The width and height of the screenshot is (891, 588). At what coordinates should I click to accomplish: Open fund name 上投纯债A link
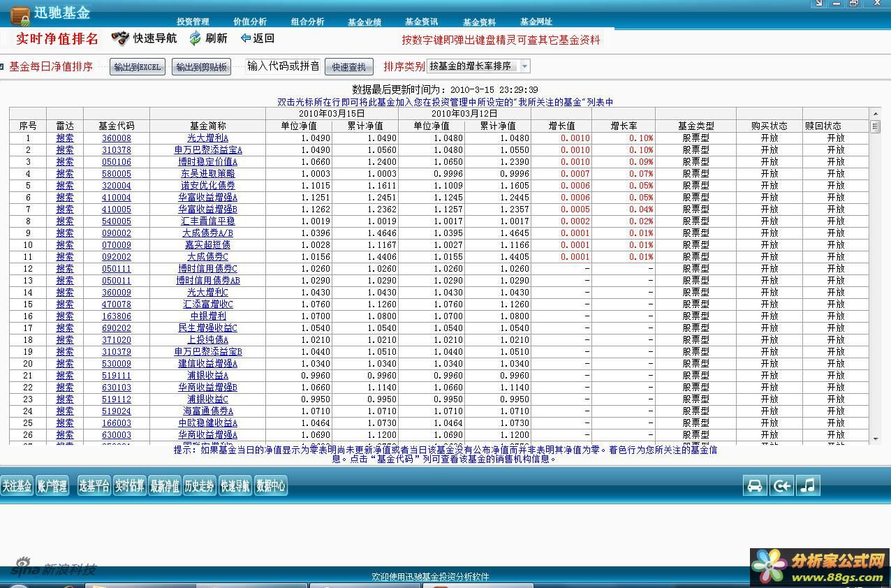pyautogui.click(x=207, y=340)
